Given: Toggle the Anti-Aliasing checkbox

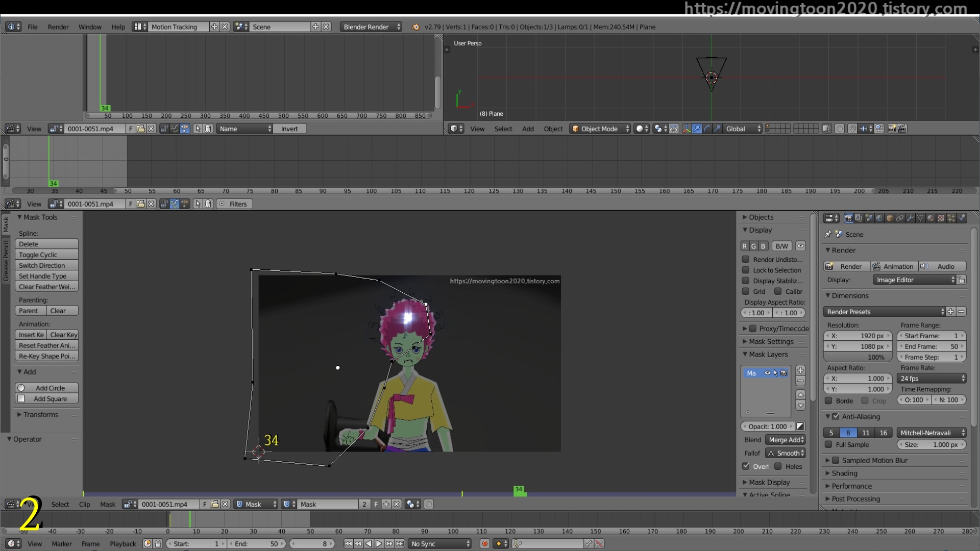Looking at the screenshot, I should tap(836, 416).
